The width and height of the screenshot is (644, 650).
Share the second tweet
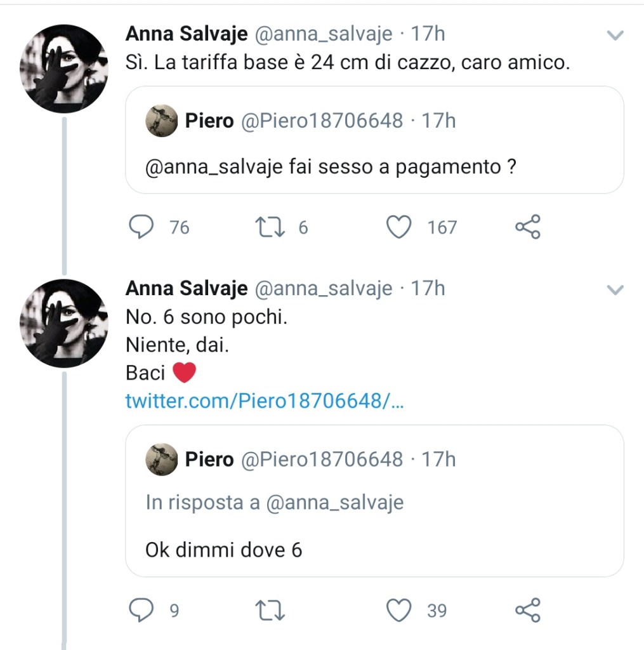[x=527, y=611]
